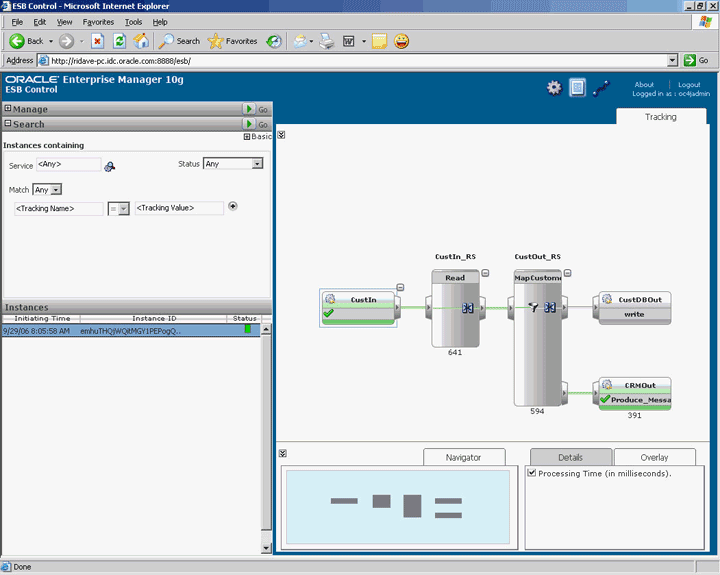Expand the Manage section
The height and width of the screenshot is (575, 720).
(8, 108)
